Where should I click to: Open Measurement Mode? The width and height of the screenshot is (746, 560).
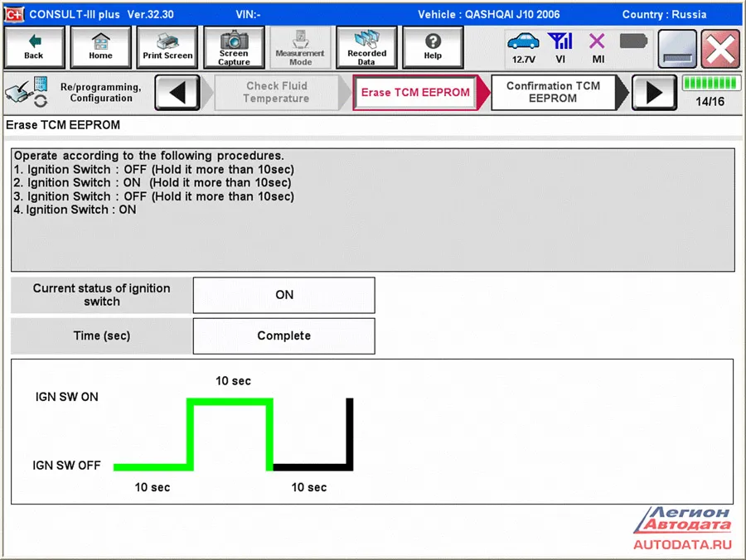pyautogui.click(x=300, y=47)
